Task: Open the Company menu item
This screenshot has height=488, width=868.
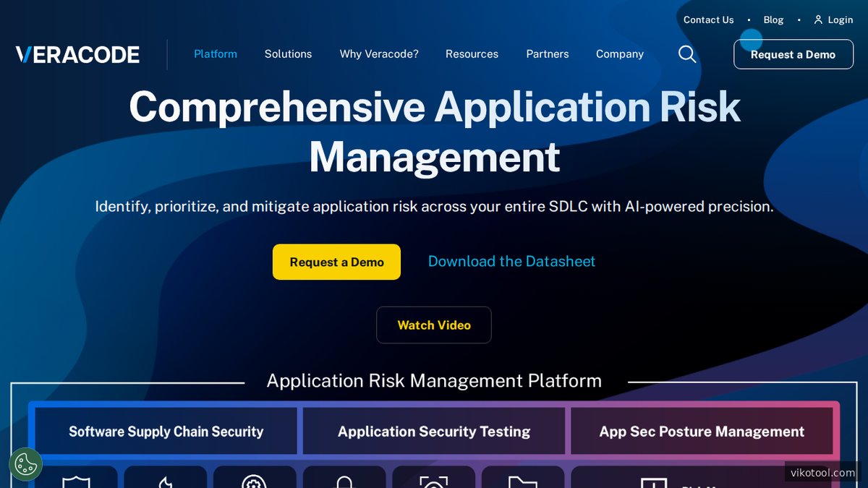Action: [620, 54]
